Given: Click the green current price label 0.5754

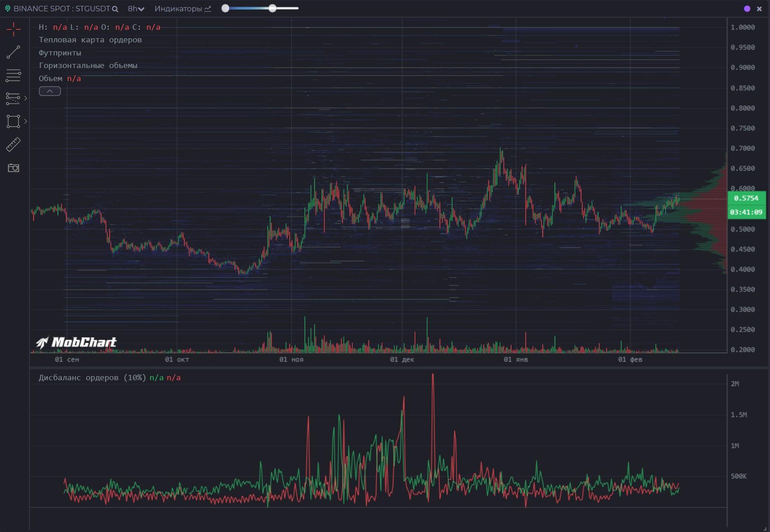Looking at the screenshot, I should click(x=747, y=198).
